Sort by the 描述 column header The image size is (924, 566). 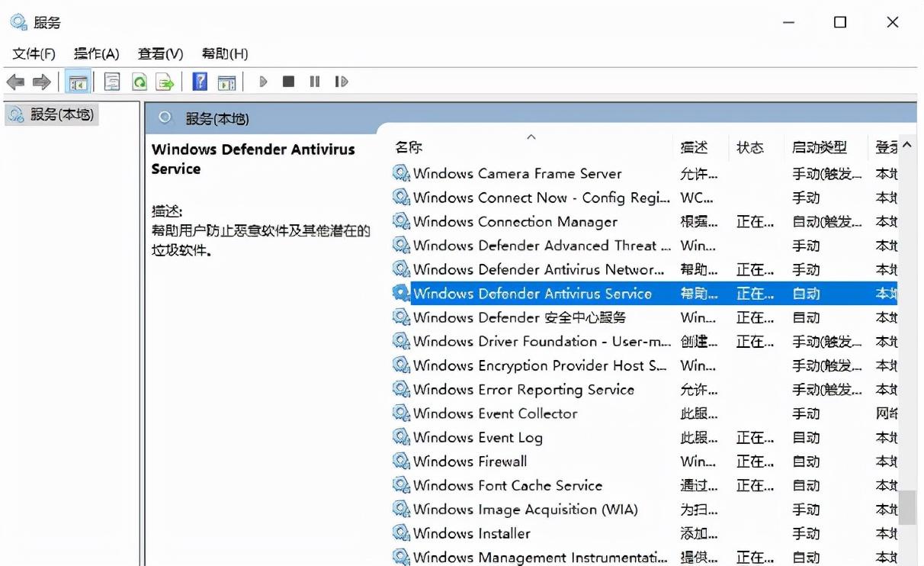[694, 147]
